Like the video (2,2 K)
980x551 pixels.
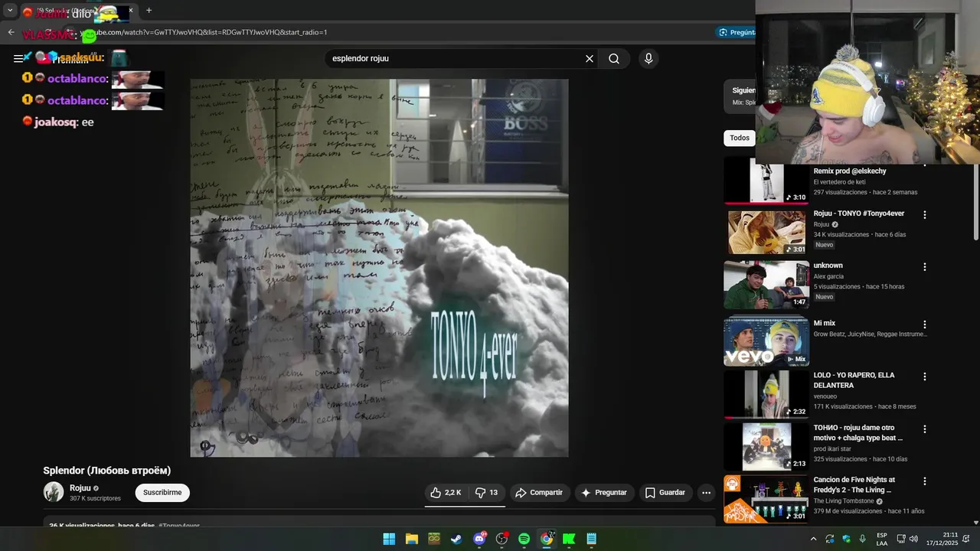point(446,493)
